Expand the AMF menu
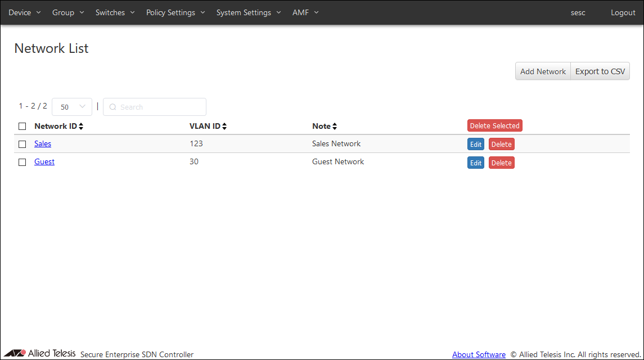The height and width of the screenshot is (360, 644). pyautogui.click(x=305, y=12)
